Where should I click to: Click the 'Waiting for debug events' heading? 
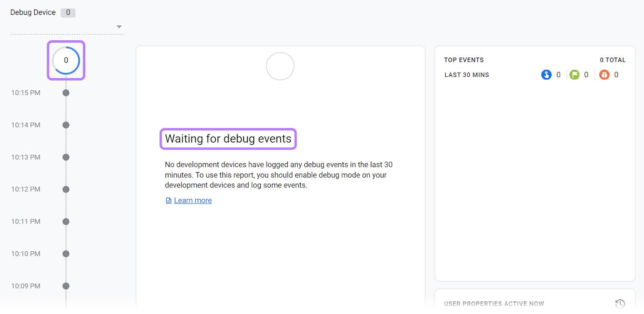[x=228, y=139]
